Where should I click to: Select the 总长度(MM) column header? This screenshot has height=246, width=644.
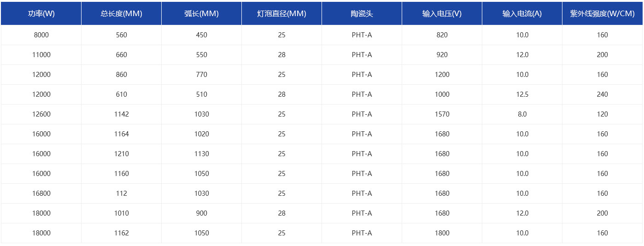coord(121,13)
